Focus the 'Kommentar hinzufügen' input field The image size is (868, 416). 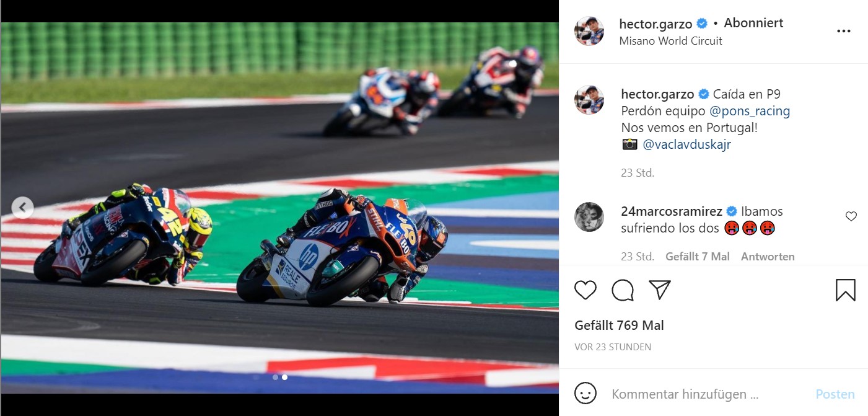point(706,394)
